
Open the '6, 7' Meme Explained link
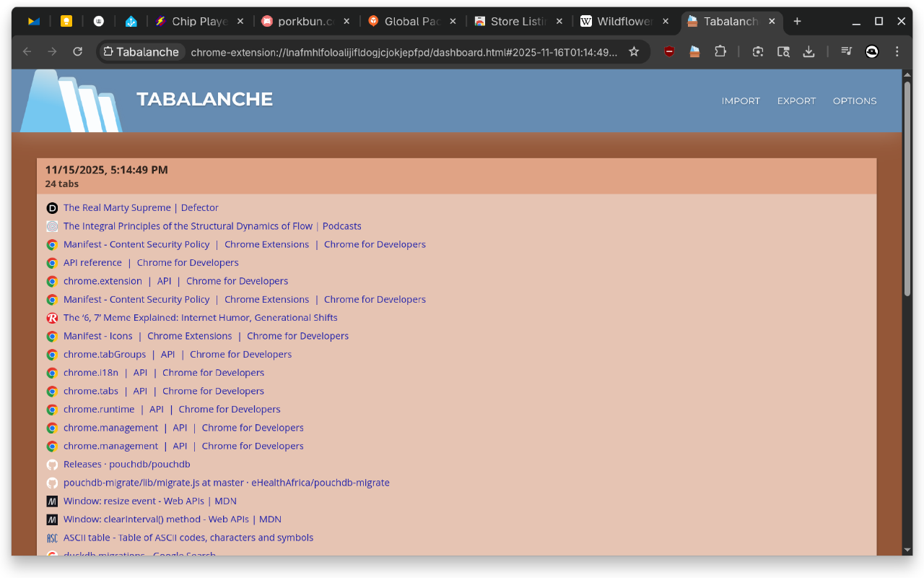pyautogui.click(x=200, y=318)
